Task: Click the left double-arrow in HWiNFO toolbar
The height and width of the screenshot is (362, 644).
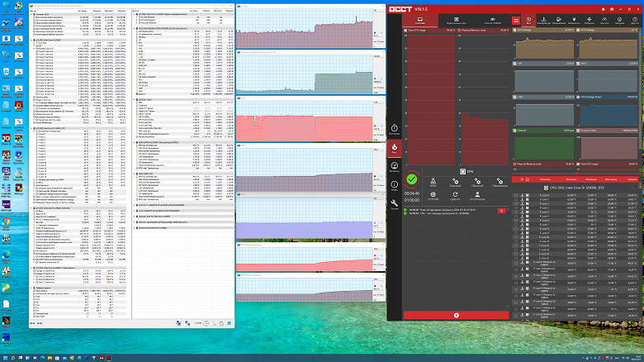Action: (32, 323)
